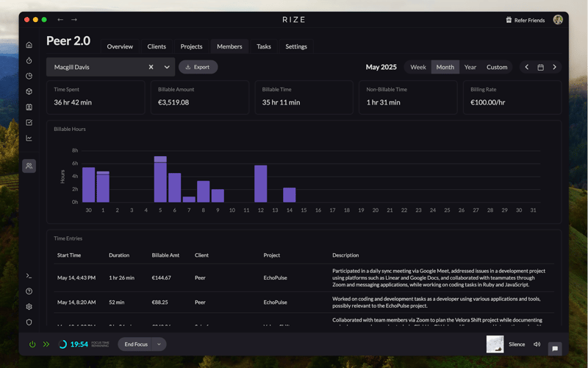Open the Home icon in sidebar
588x368 pixels.
[29, 45]
